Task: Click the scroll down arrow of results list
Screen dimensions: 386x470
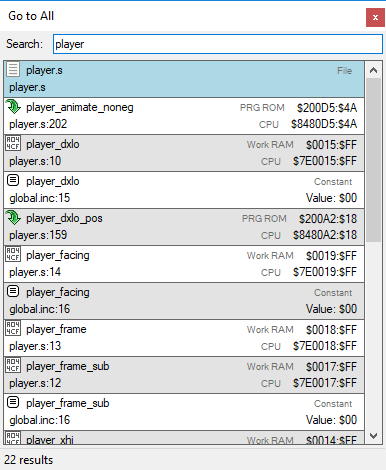Action: (x=373, y=435)
